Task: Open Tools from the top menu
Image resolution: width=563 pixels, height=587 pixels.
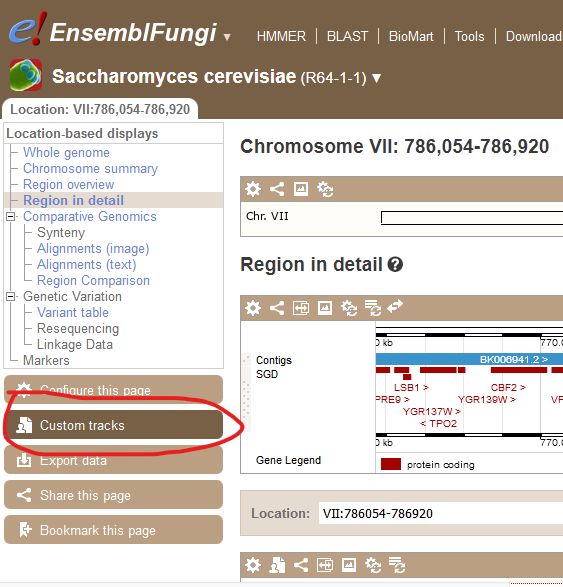Action: [x=469, y=36]
